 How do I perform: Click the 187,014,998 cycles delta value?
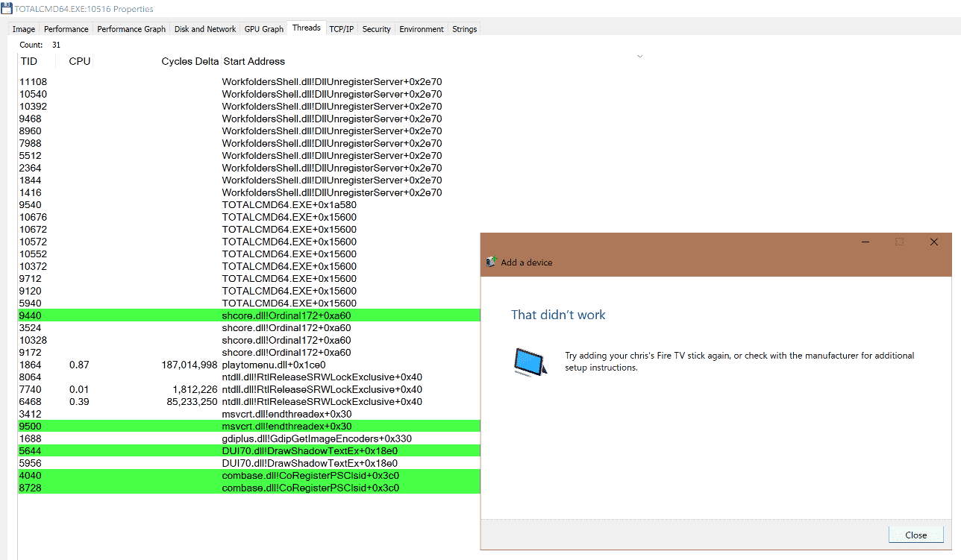click(190, 365)
